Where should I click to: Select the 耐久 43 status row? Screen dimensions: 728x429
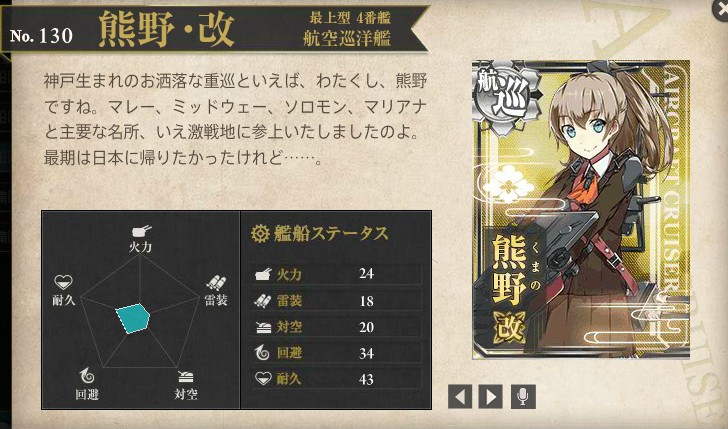click(x=337, y=379)
